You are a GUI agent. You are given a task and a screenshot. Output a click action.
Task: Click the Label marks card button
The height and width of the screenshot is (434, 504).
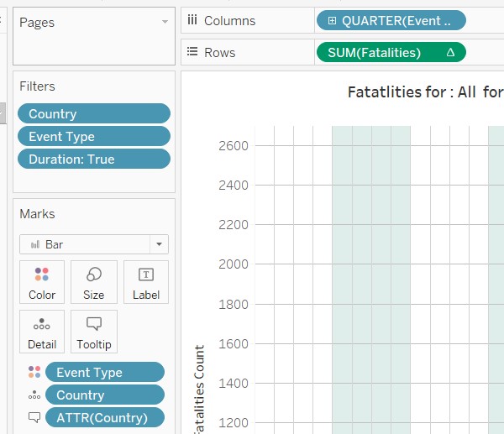click(145, 282)
